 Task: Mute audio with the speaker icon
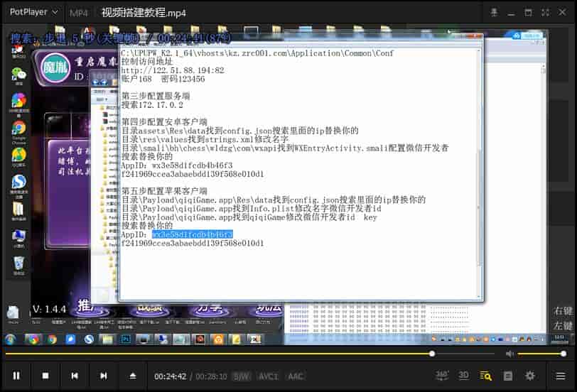click(509, 354)
